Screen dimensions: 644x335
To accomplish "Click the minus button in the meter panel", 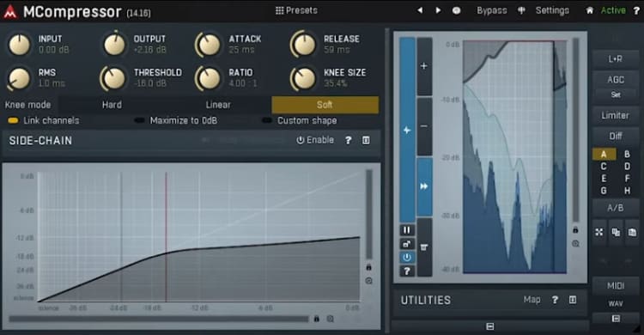I will click(x=424, y=126).
